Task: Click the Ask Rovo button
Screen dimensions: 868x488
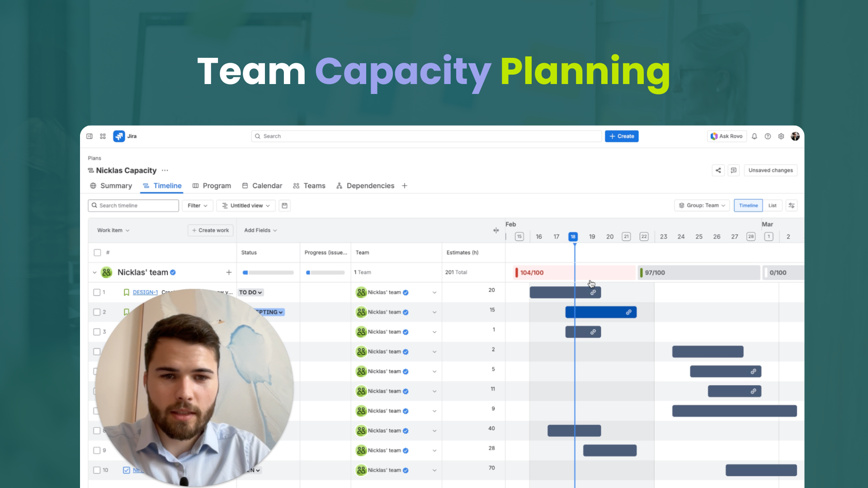Action: coord(726,136)
